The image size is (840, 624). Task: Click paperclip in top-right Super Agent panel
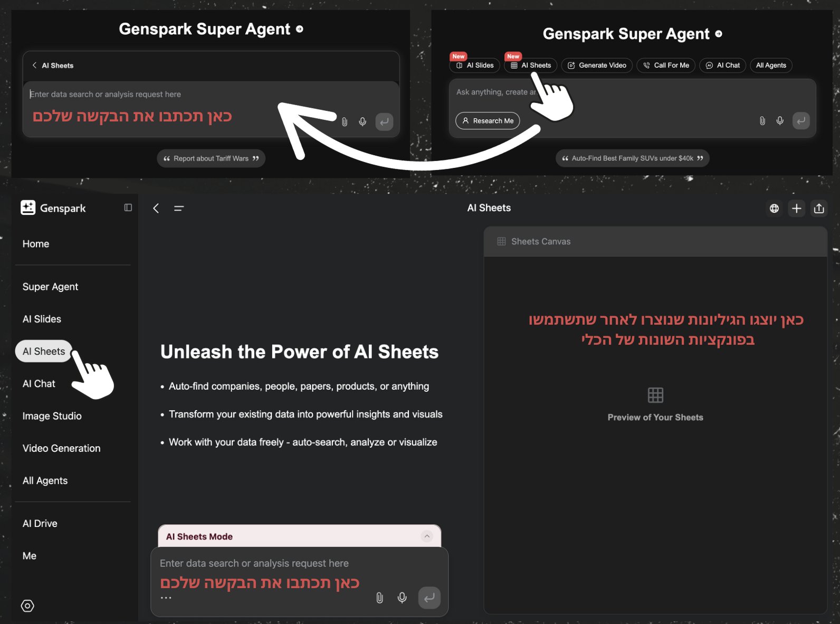762,121
